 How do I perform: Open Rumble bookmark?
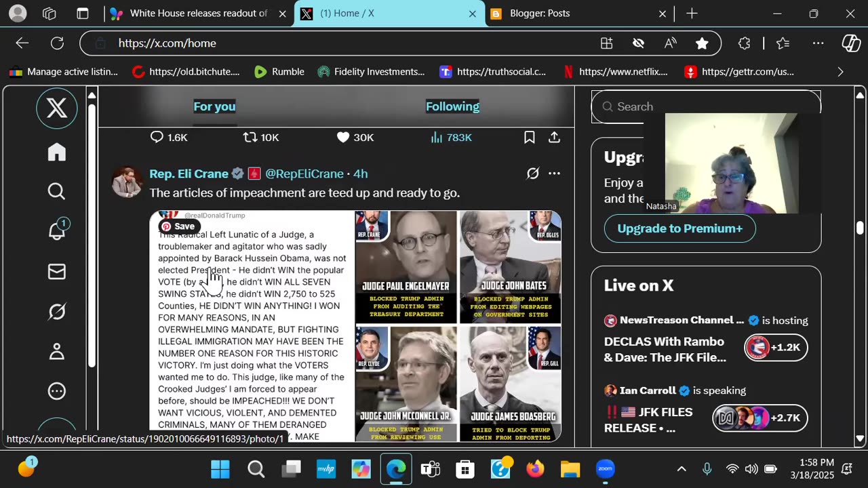click(279, 72)
